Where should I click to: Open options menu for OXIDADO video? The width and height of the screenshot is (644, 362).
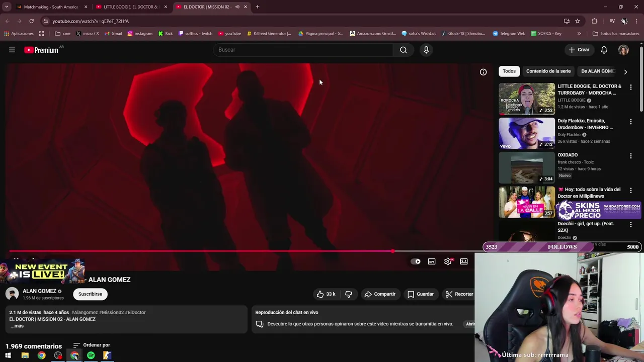(x=630, y=156)
